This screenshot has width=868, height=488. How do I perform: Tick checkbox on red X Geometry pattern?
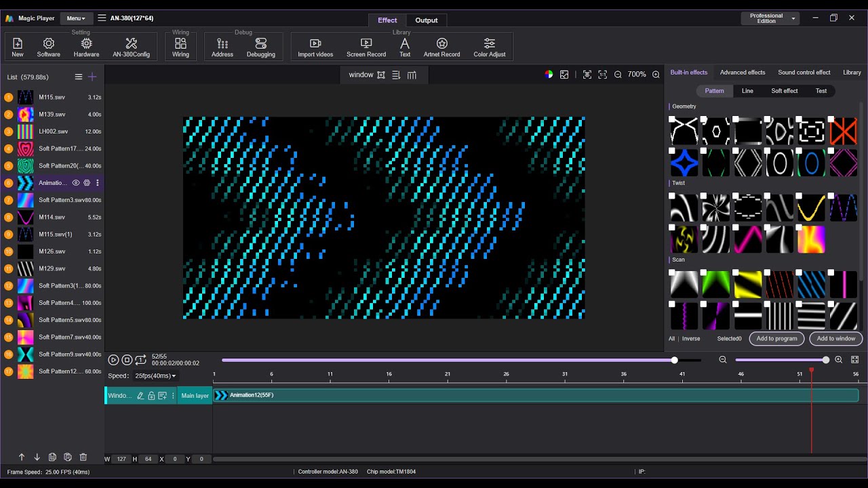coord(831,119)
